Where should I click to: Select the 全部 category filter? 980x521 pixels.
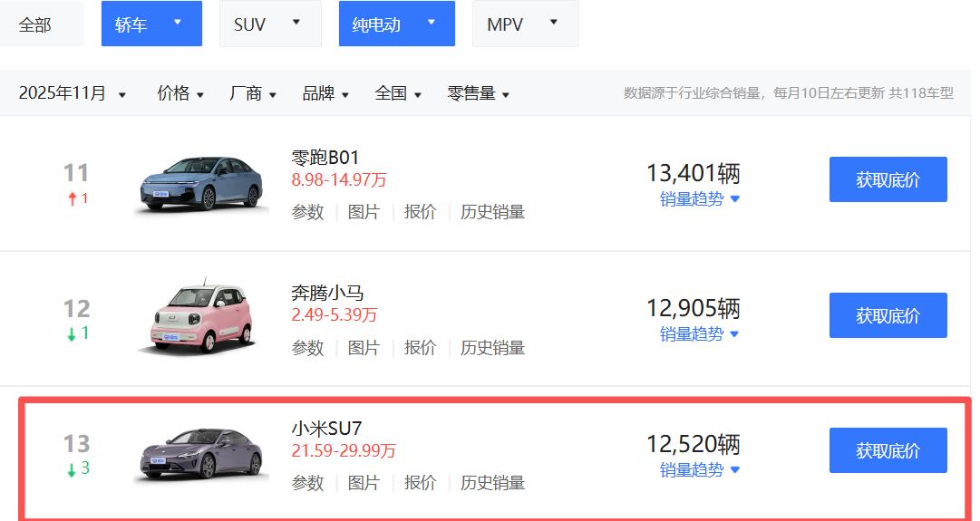pos(36,24)
